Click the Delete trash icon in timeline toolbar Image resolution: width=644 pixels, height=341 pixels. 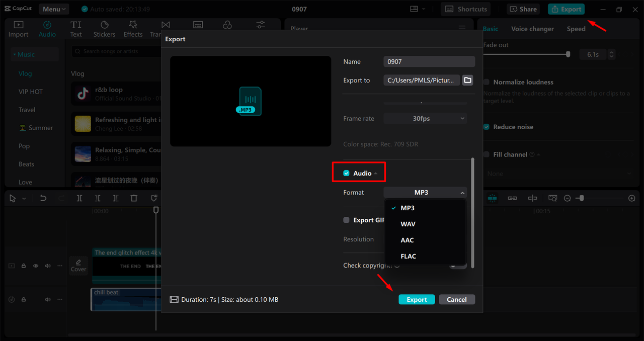click(x=134, y=198)
